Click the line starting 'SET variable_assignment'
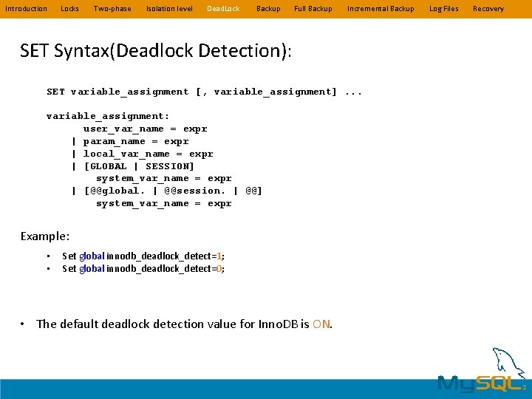532x399 pixels. tap(204, 92)
